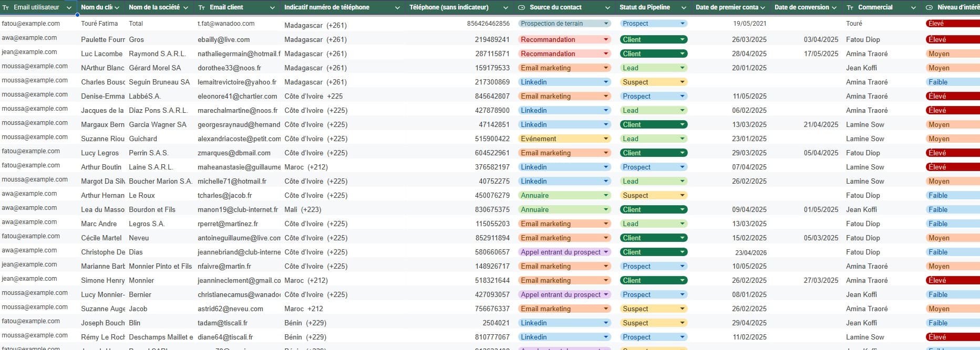Select conversion date 21/04/2025

pos(821,124)
